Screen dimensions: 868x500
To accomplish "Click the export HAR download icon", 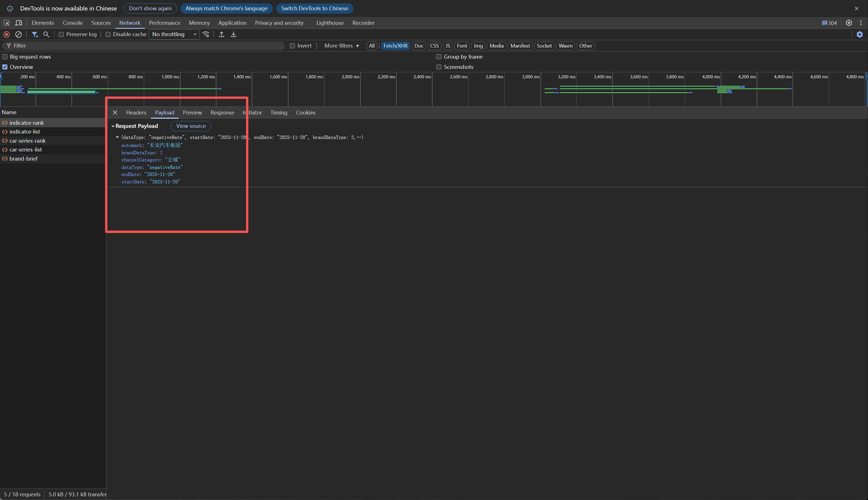I will point(234,34).
